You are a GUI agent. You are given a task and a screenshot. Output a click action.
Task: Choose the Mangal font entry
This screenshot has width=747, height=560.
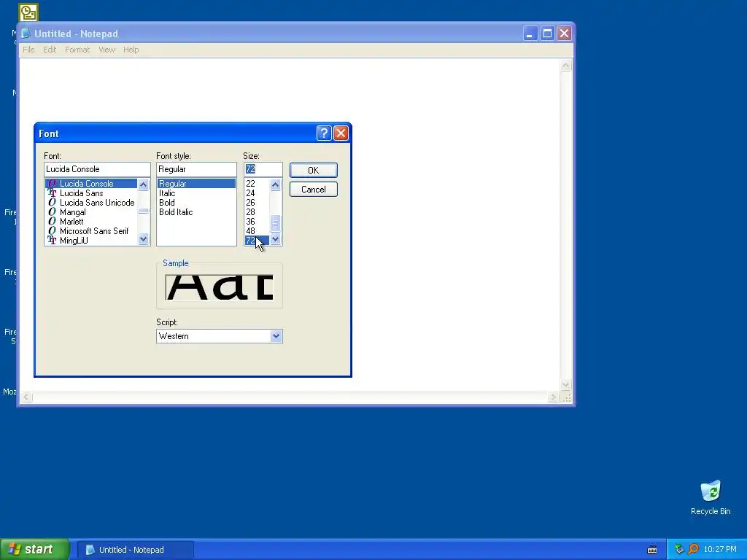72,212
